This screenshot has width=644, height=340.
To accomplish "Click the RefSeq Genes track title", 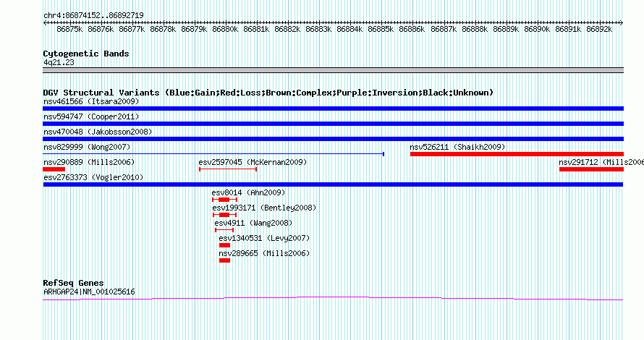I will click(73, 283).
